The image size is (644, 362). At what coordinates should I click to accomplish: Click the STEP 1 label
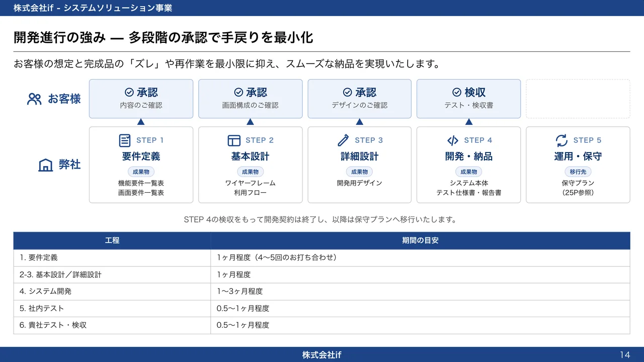[x=150, y=140]
